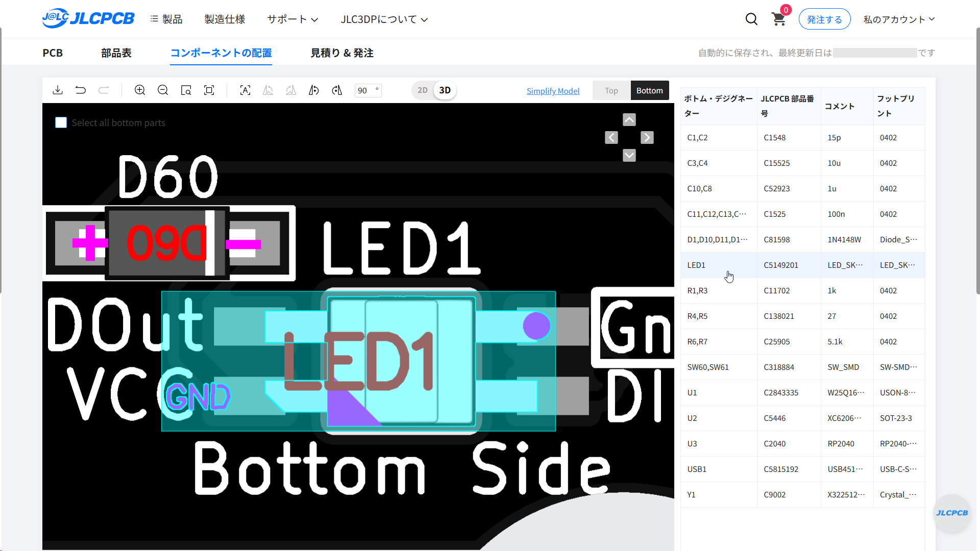Focus the rotation angle input field
Image resolution: width=980 pixels, height=551 pixels.
point(368,90)
